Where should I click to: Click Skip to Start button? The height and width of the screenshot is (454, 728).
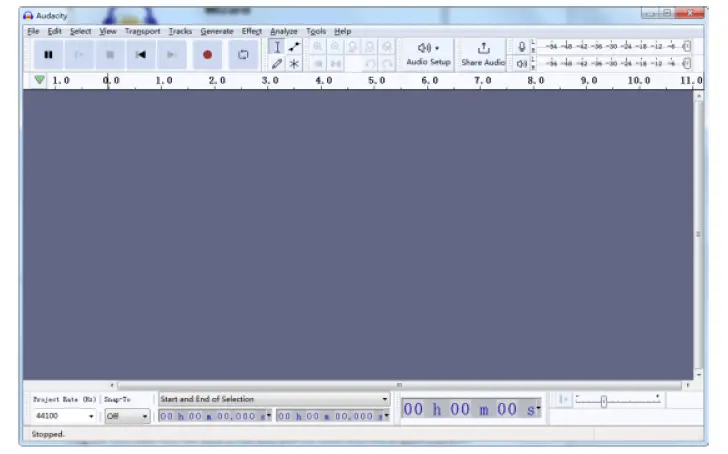click(x=141, y=55)
